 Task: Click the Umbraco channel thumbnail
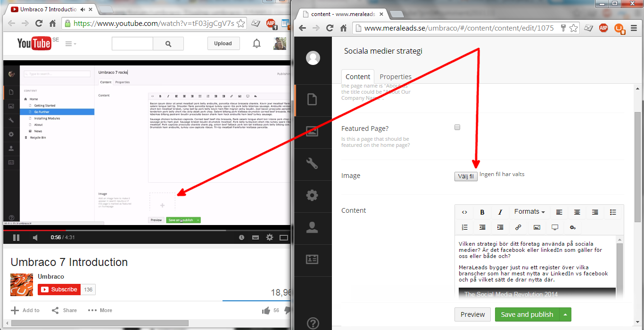(x=22, y=285)
